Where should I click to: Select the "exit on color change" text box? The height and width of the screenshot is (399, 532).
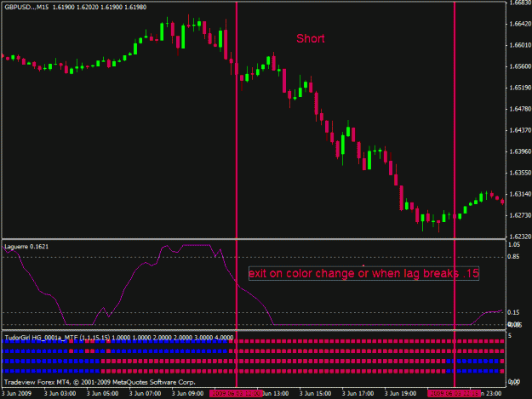point(363,273)
